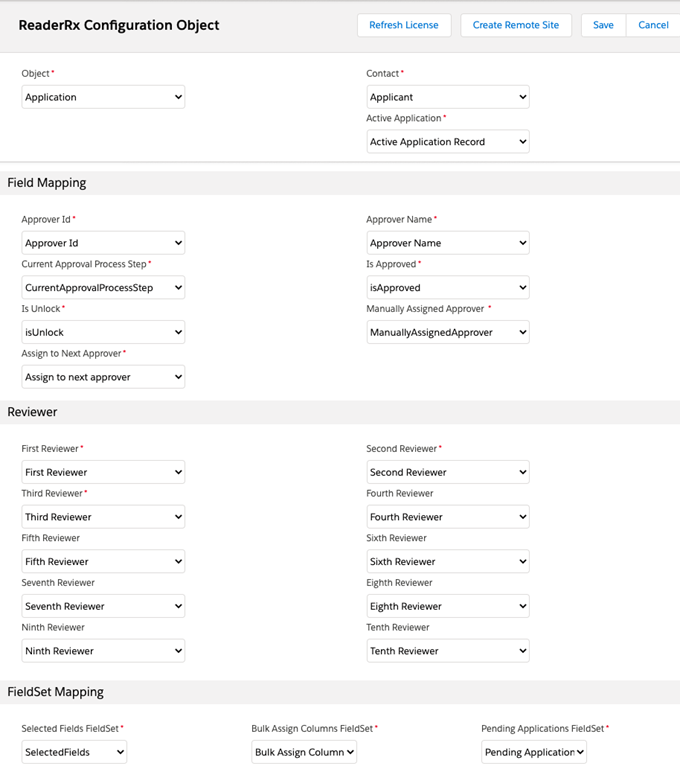Image resolution: width=680 pixels, height=766 pixels.
Task: Open Assign to Next Approver dropdown
Action: (x=103, y=377)
